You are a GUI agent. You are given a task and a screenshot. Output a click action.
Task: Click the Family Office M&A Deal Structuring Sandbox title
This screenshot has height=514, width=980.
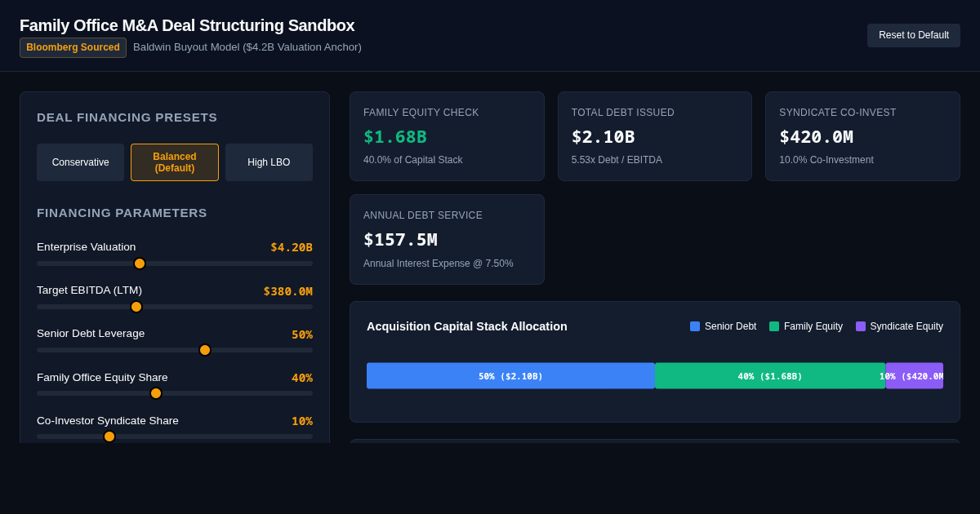coord(187,25)
